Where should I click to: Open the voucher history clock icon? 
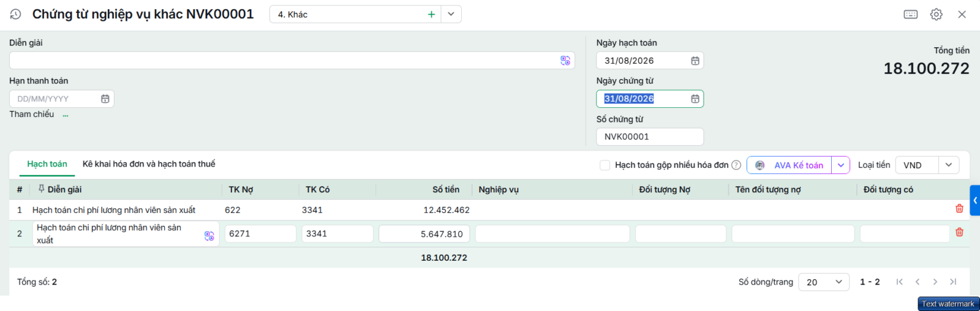[x=16, y=14]
